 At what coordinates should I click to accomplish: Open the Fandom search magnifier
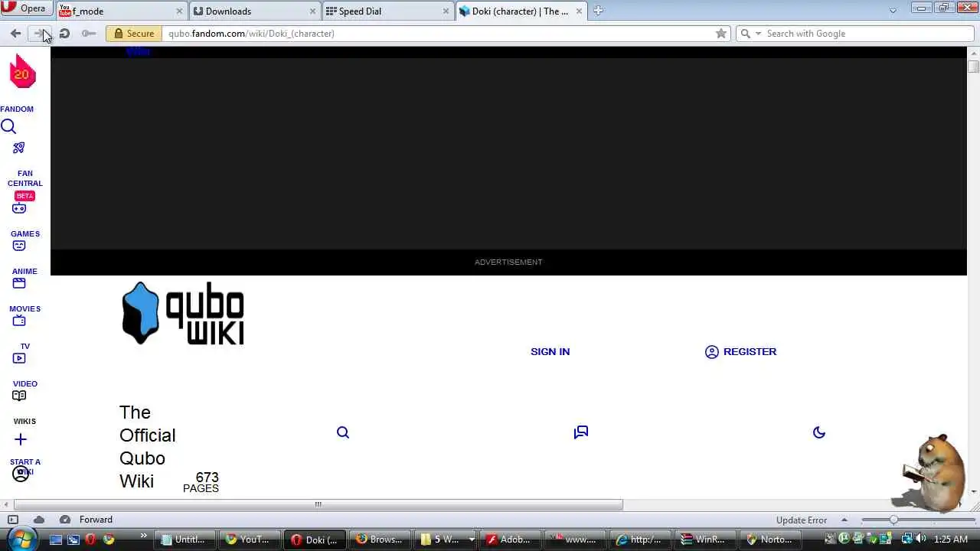click(x=8, y=127)
